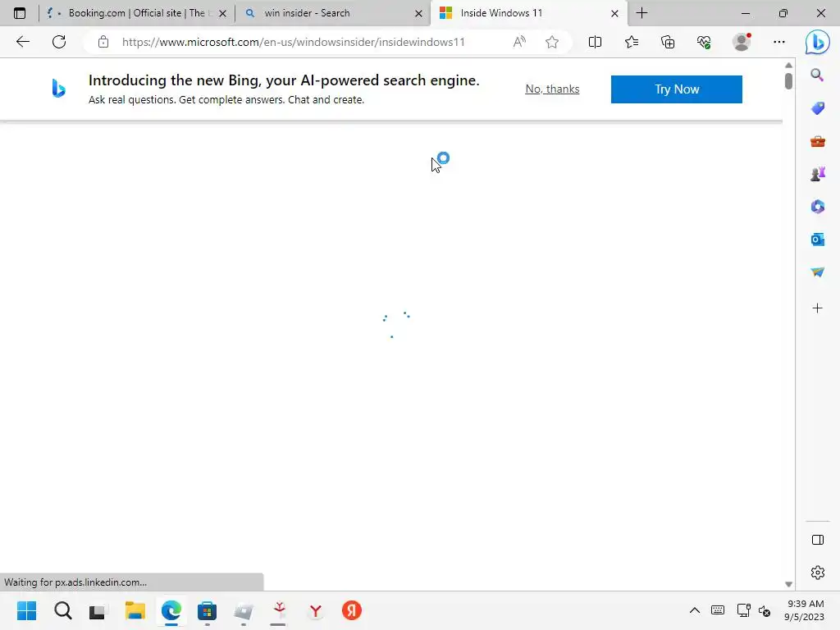The height and width of the screenshot is (630, 840).
Task: Open Collections panel
Action: pos(668,42)
